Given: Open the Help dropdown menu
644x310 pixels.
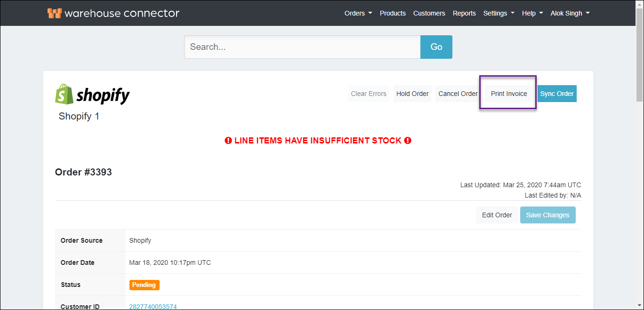Looking at the screenshot, I should pos(532,13).
